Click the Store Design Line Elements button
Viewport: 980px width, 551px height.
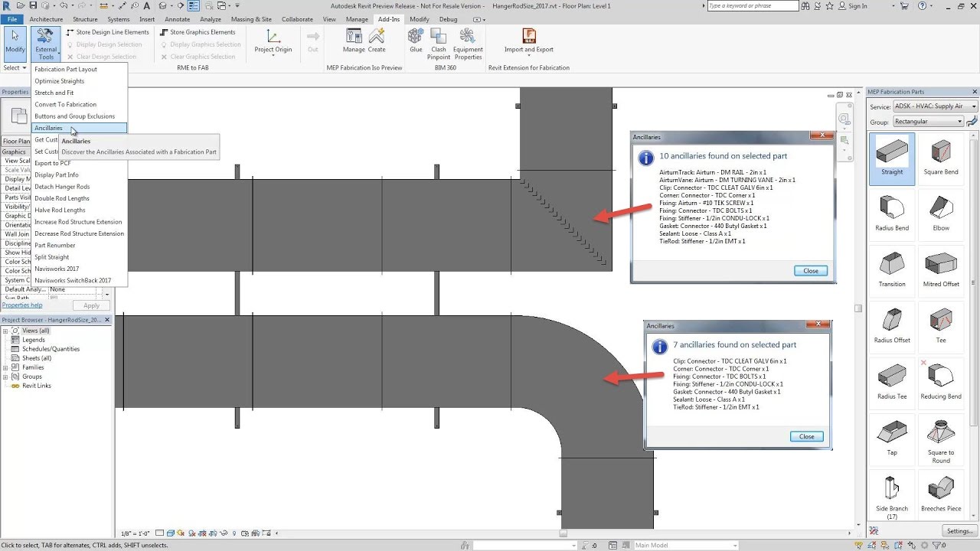tap(108, 32)
